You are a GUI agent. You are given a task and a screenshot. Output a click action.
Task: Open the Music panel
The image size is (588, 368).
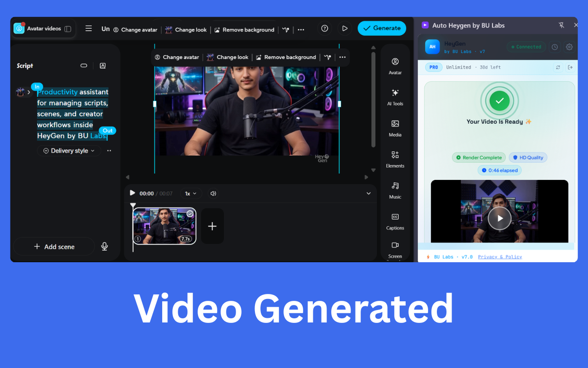(x=395, y=190)
